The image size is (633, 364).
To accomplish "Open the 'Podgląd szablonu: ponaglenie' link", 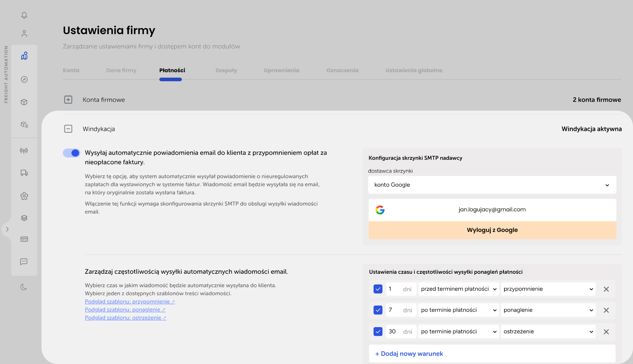I will point(125,310).
